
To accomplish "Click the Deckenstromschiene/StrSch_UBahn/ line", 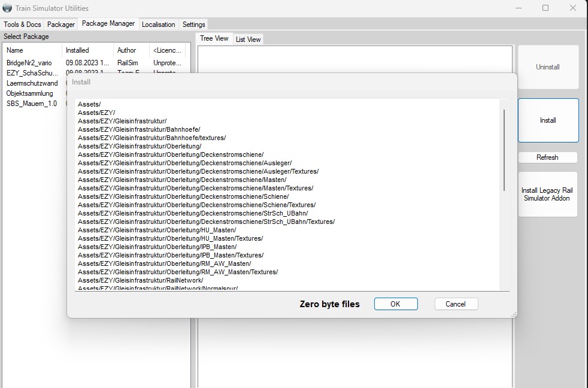I will tap(193, 213).
